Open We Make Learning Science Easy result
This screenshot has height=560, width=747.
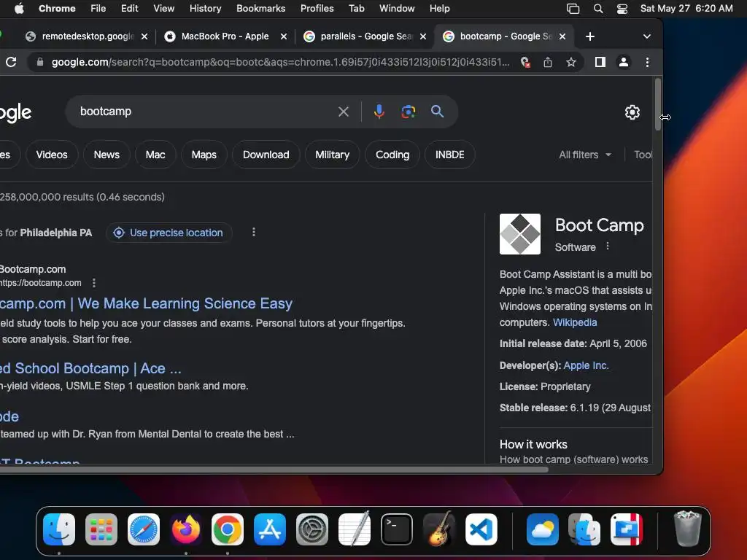pos(146,304)
